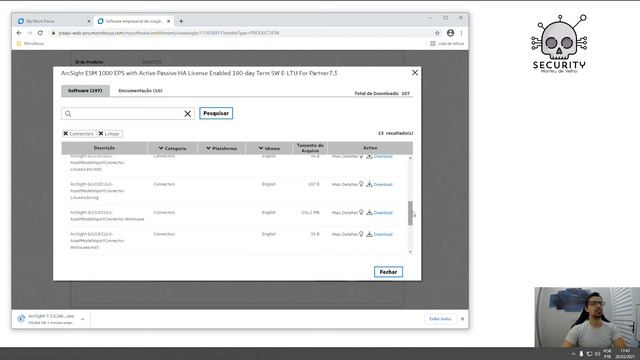Viewport: 640px width, 360px height.
Task: Click the Fechar button
Action: click(388, 272)
